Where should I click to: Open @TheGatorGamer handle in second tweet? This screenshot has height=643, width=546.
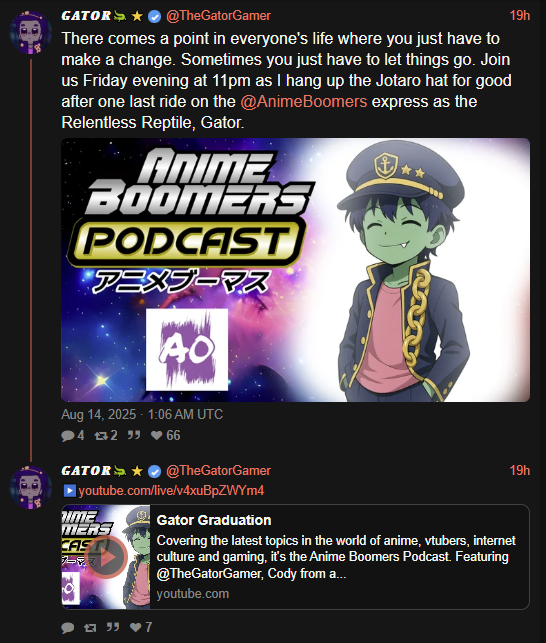point(218,470)
